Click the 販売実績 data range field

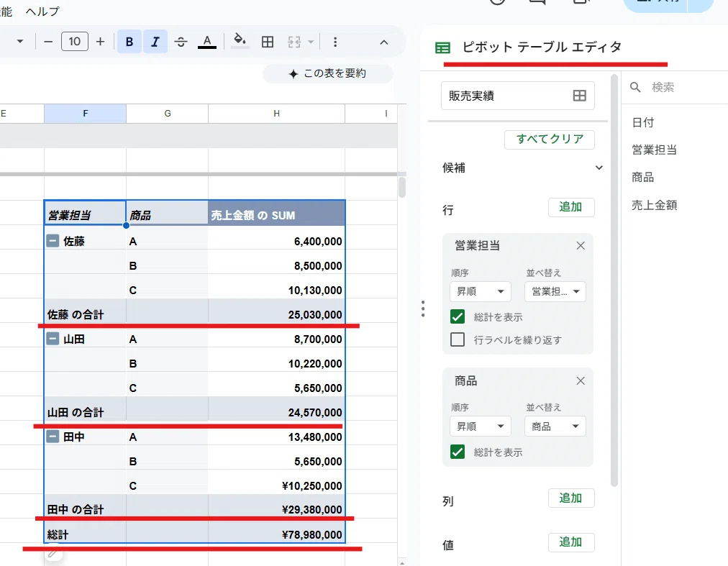(518, 96)
